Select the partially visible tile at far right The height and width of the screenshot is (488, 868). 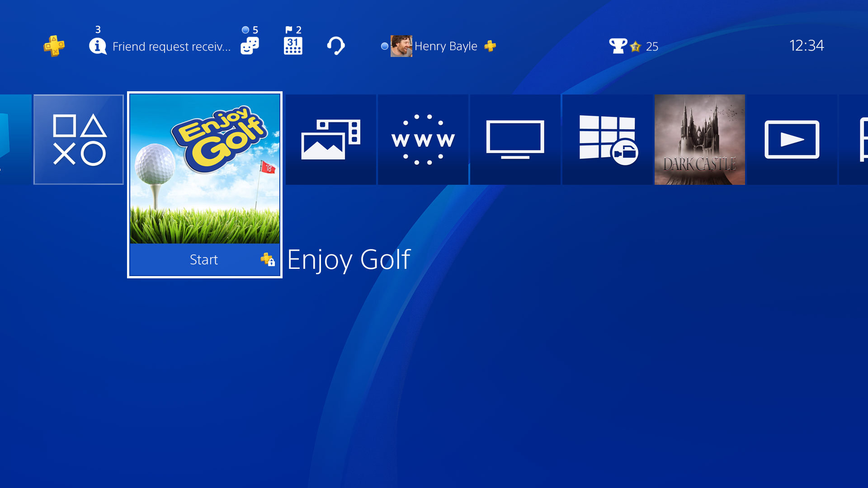point(854,139)
